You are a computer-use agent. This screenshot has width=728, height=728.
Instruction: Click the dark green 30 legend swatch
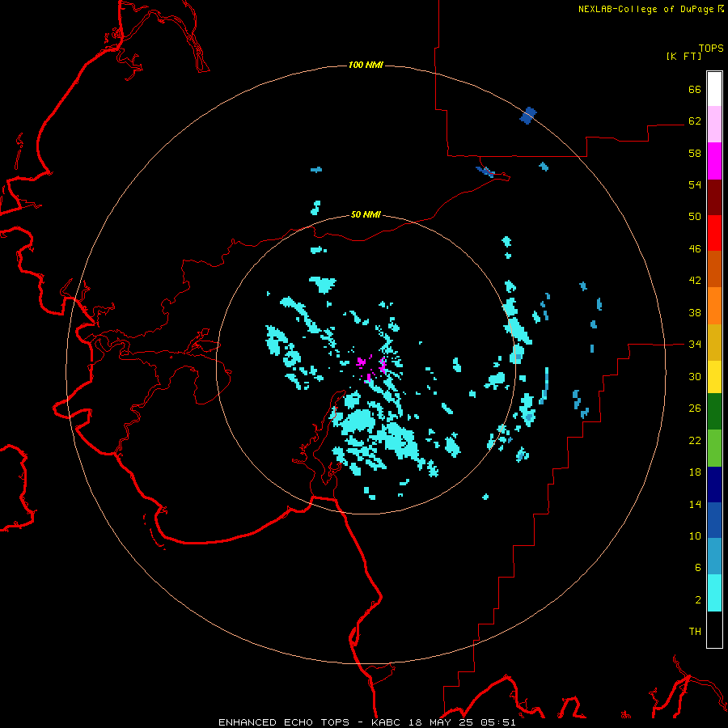(x=714, y=412)
